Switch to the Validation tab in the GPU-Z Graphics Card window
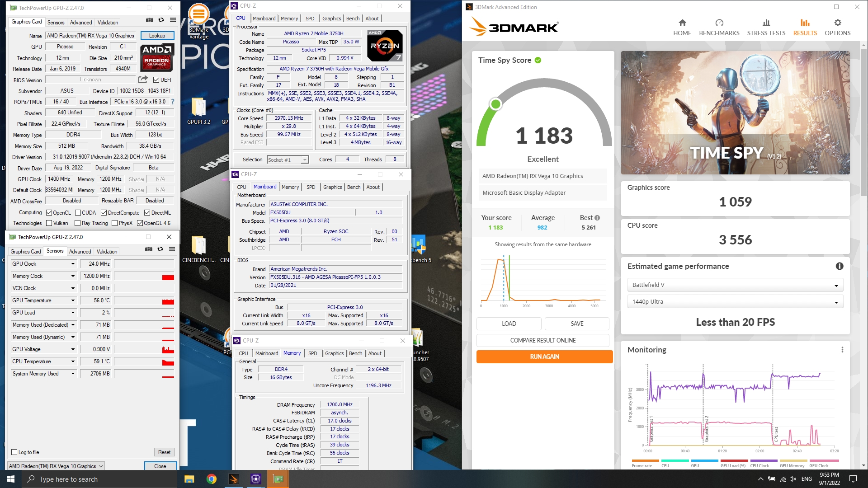Image resolution: width=868 pixels, height=488 pixels. point(108,23)
